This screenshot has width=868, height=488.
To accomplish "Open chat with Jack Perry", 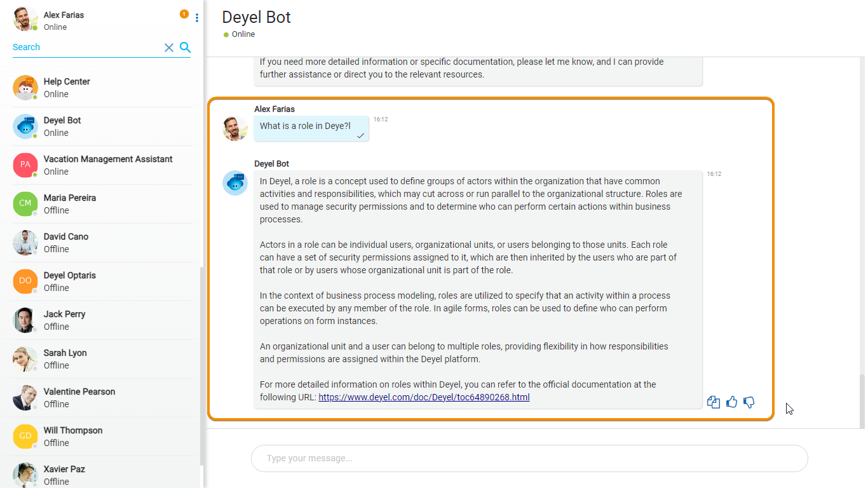I will point(64,320).
